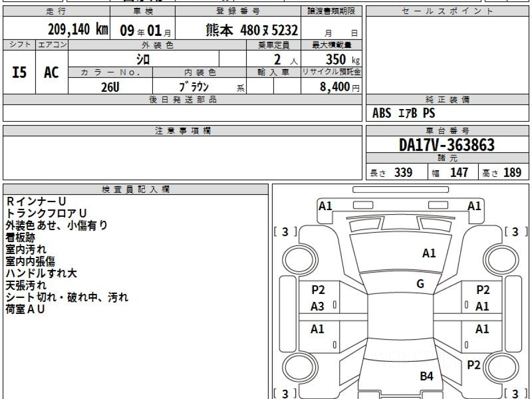Select the B4 damage mark on diagram
The image size is (532, 399).
coord(426,377)
